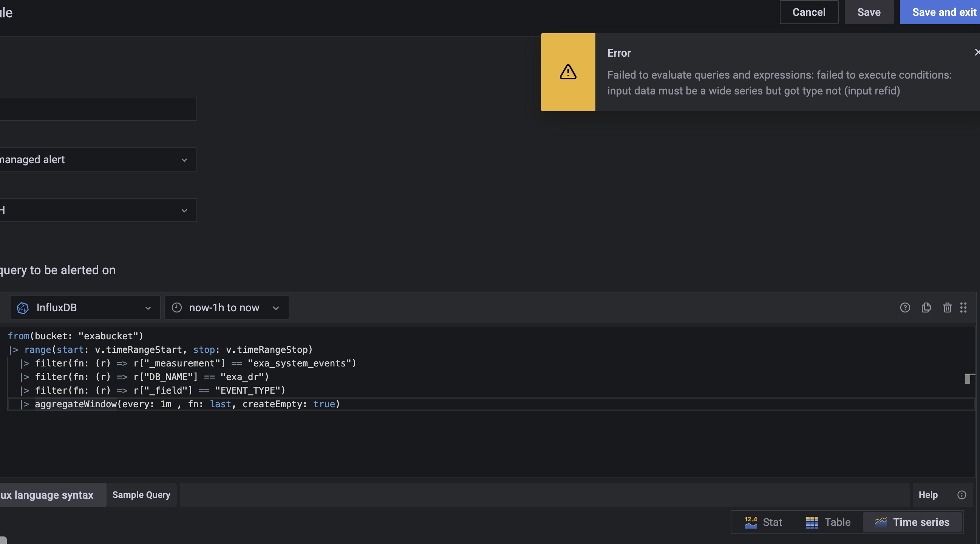Open query help via question mark icon

click(906, 308)
